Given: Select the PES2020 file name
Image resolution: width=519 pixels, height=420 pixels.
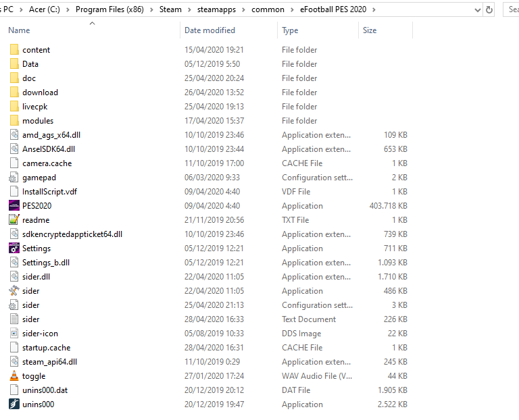Looking at the screenshot, I should (36, 206).
